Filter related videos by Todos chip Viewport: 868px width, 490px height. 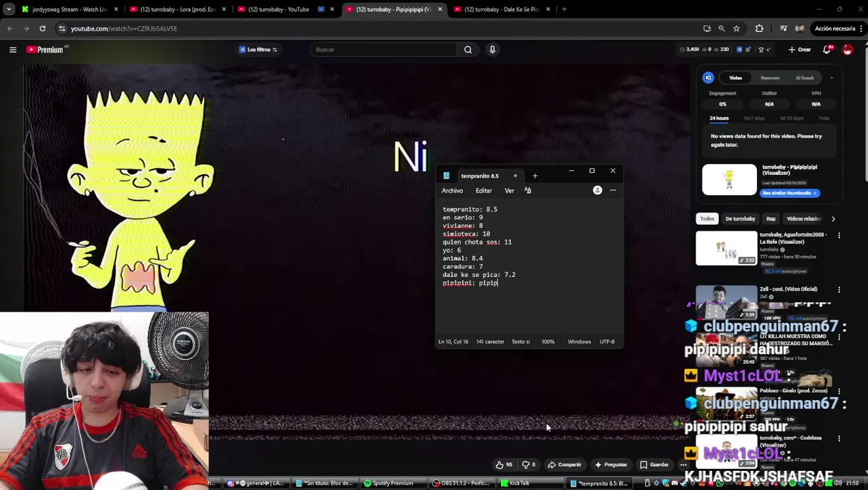[707, 219]
